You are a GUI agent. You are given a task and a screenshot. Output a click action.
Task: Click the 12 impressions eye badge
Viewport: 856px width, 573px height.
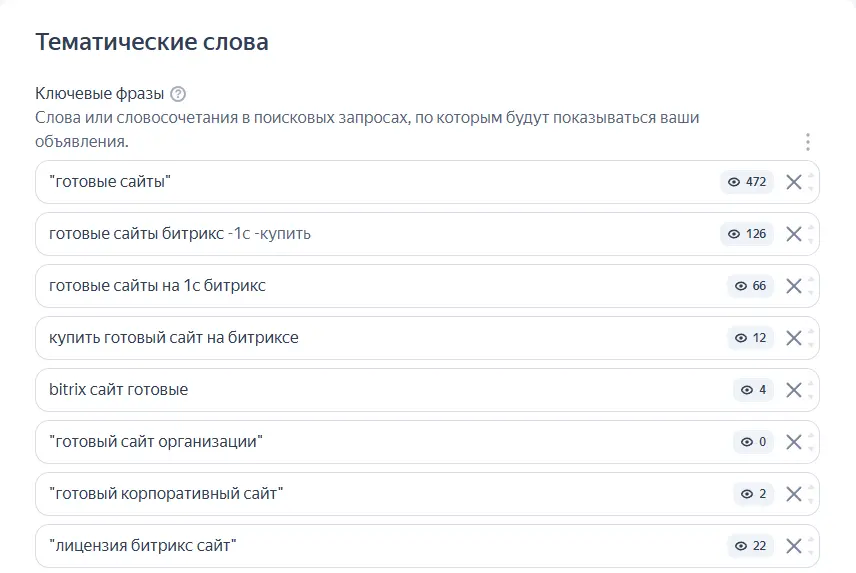pos(750,338)
